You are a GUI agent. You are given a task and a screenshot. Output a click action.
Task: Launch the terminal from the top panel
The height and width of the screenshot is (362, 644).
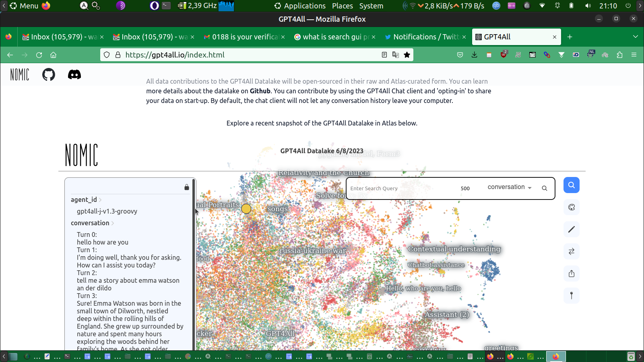pos(166,6)
